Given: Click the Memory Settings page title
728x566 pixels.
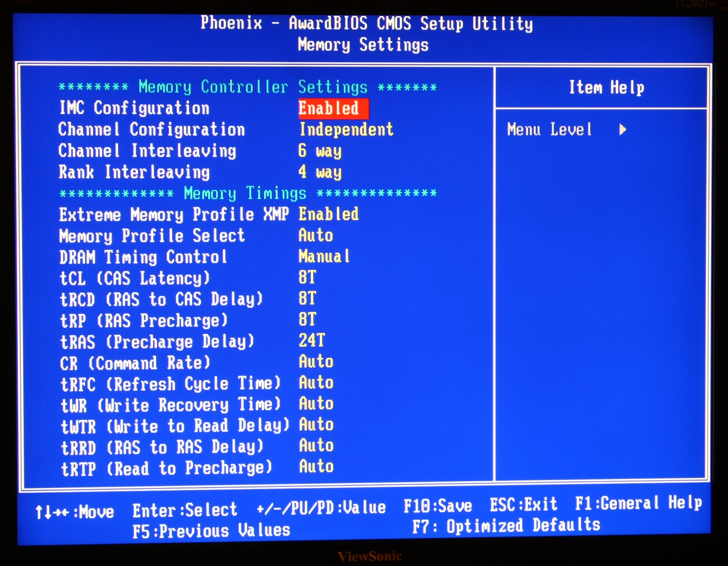Looking at the screenshot, I should (x=363, y=45).
